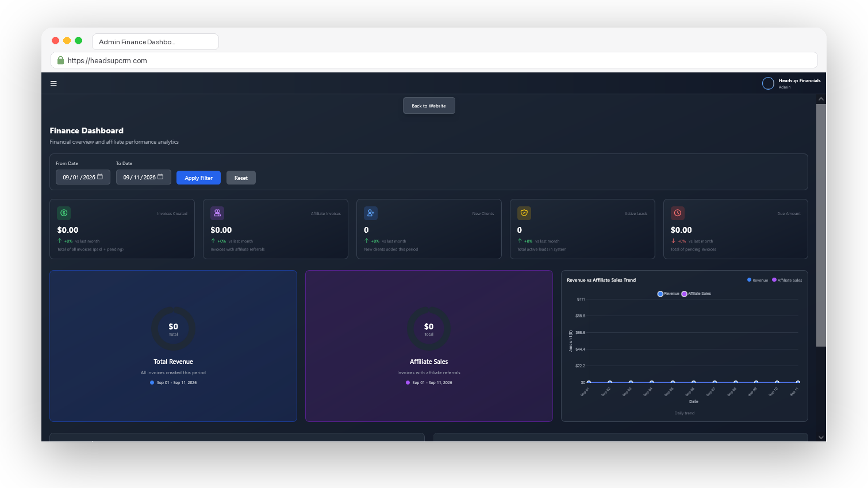Click the To Date input field
868x488 pixels.
click(144, 177)
